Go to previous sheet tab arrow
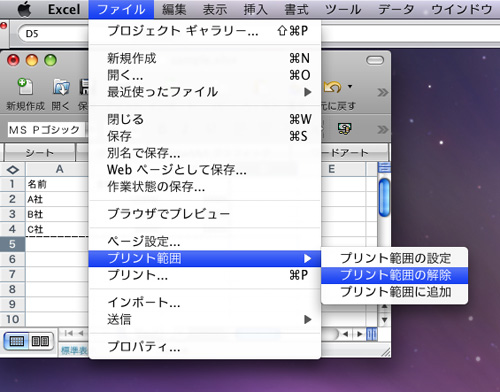Image resolution: width=500 pixels, height=392 pixels. [81, 333]
